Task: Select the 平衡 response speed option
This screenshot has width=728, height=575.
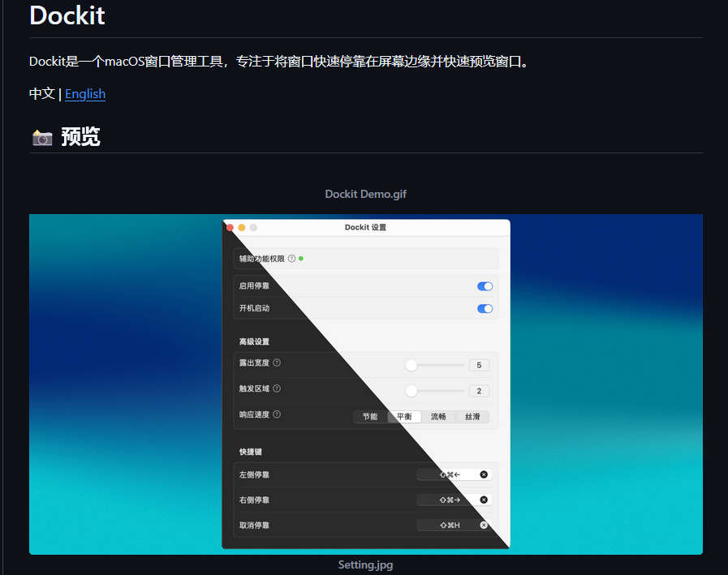Action: 404,417
